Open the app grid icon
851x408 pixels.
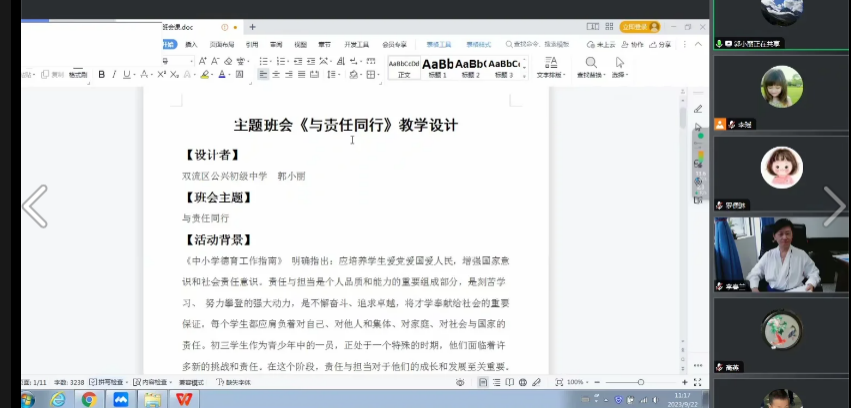pyautogui.click(x=609, y=27)
